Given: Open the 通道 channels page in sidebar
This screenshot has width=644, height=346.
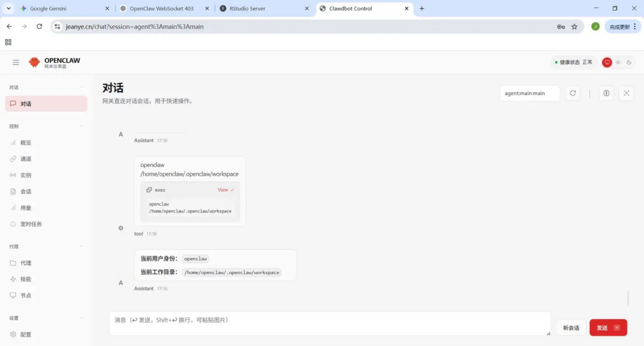Looking at the screenshot, I should coord(46,159).
